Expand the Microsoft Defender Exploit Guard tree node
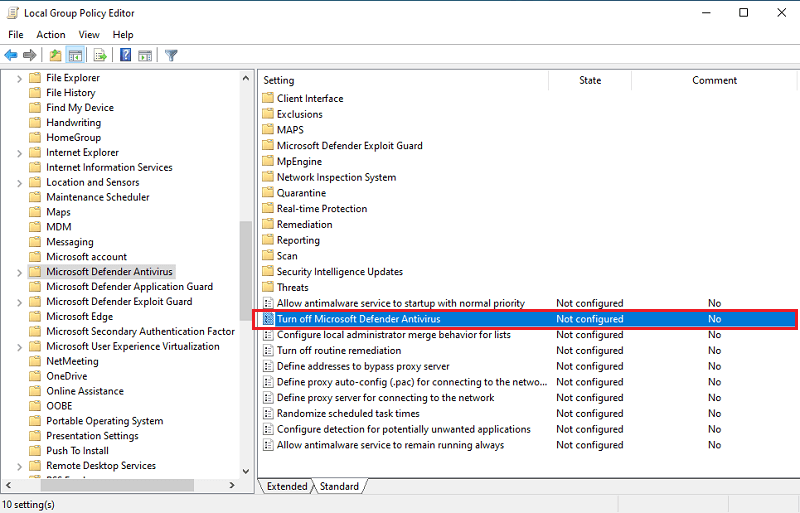 coord(19,302)
